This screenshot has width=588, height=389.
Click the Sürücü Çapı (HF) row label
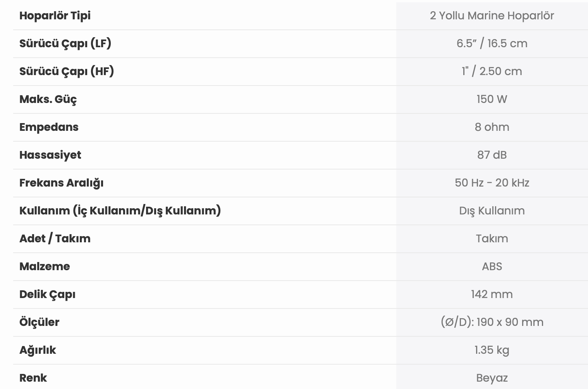[67, 71]
